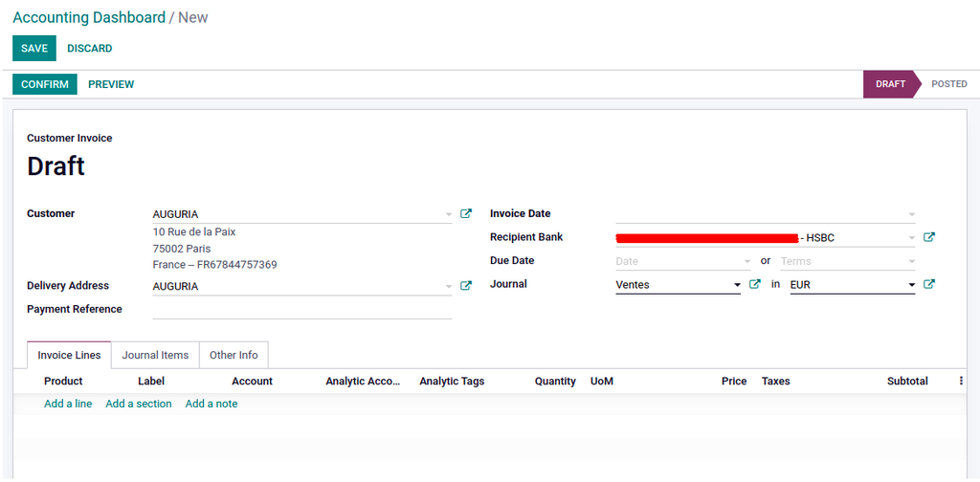Screen dimensions: 980x482
Task: Open Delivery Address external link icon
Action: tap(466, 286)
